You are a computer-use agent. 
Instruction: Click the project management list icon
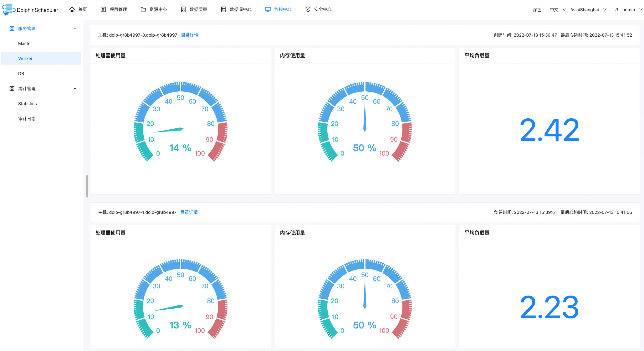(x=103, y=9)
